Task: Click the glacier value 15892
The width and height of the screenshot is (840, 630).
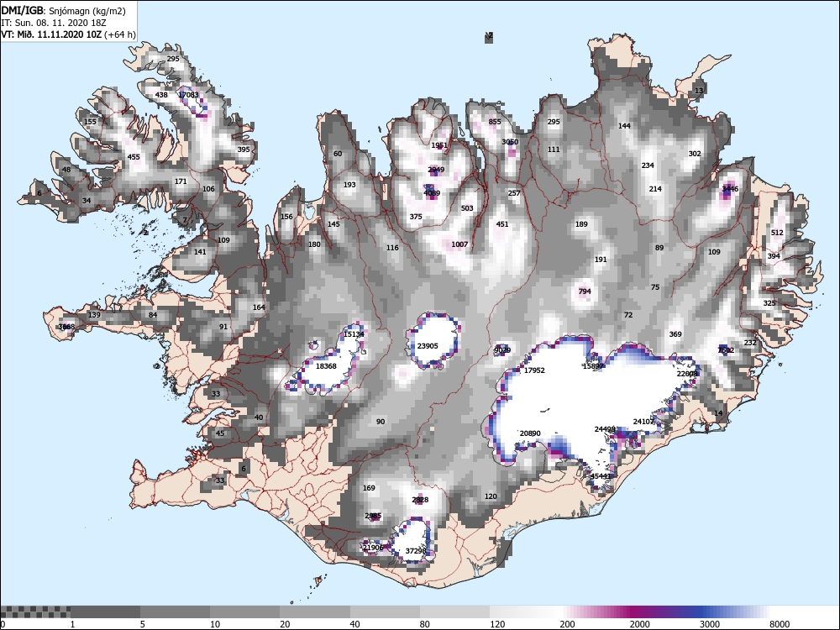Action: tap(593, 366)
